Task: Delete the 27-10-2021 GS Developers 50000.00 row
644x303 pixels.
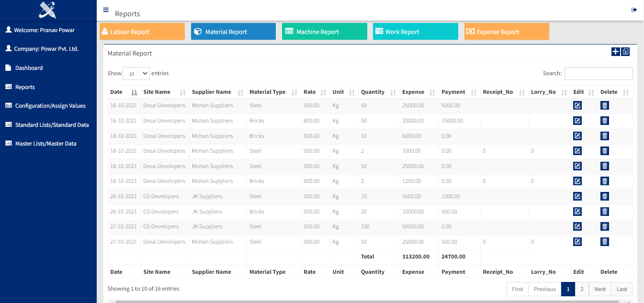Action: (605, 226)
